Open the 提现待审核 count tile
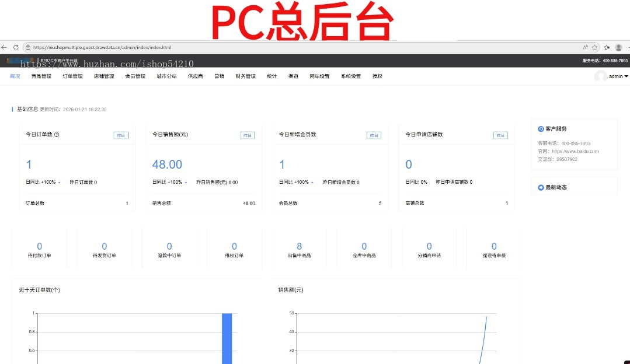 (494, 249)
